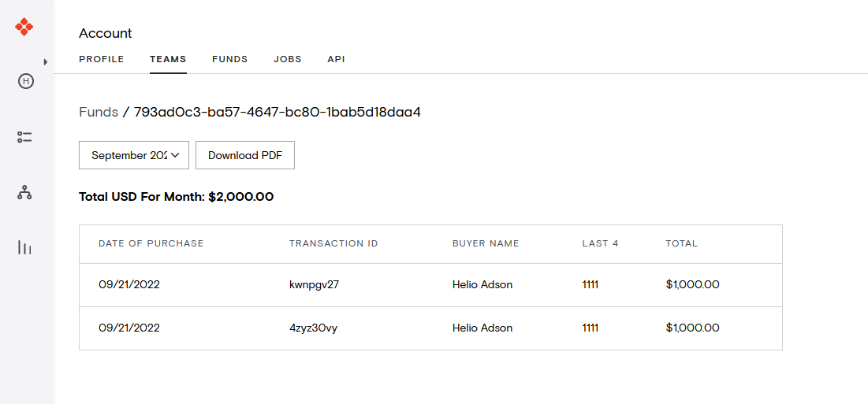Click the Total column header
Screen dimensions: 868x404
[681, 243]
